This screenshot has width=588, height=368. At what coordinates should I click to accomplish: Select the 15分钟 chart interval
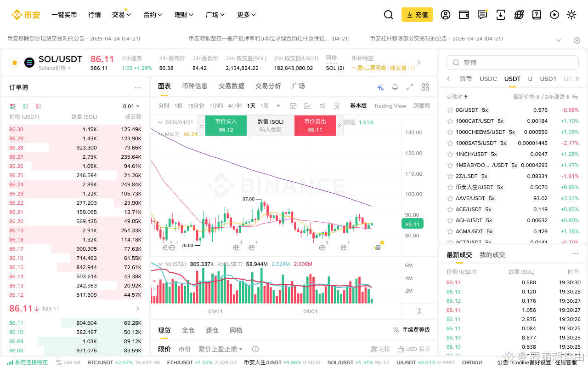(x=196, y=106)
